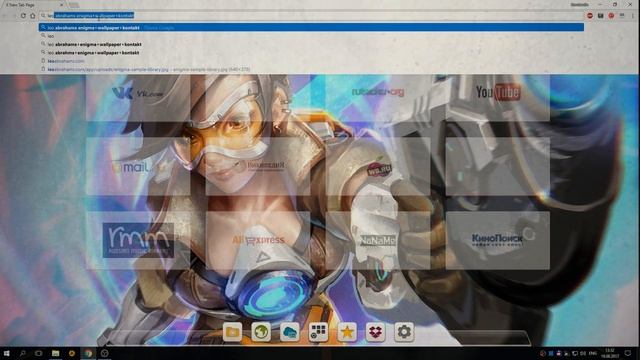Open File Explorer from the taskbar

[56, 353]
